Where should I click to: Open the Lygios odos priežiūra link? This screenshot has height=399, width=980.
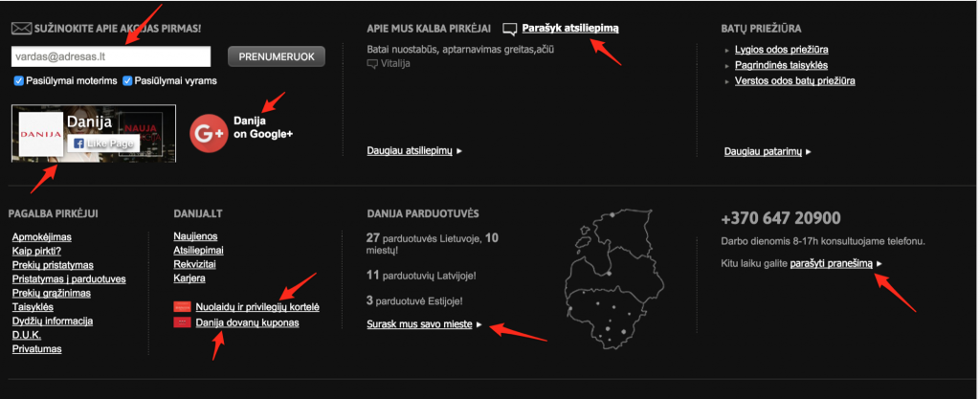[x=781, y=49]
